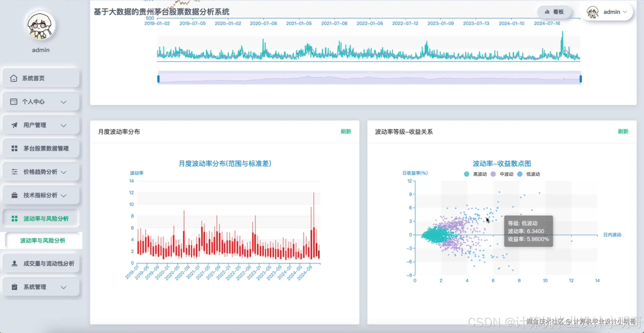The width and height of the screenshot is (644, 333).
Task: Click the briefcase icon for 技术指标分析
Action: 14,195
